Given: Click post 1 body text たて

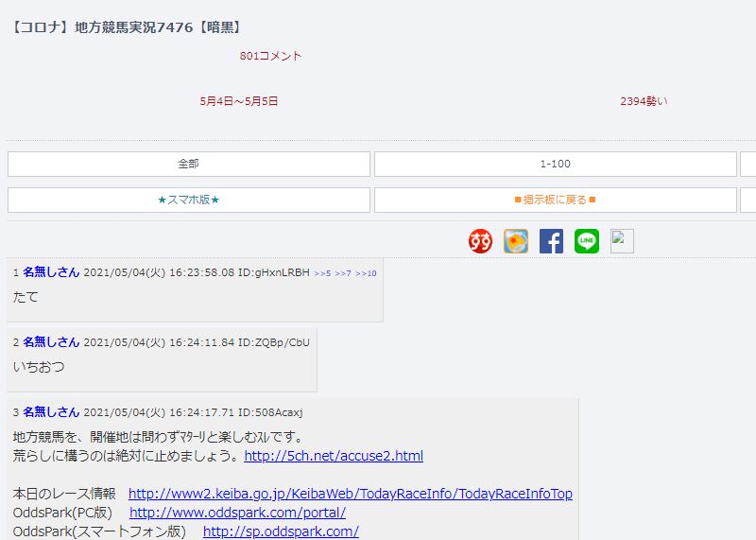Looking at the screenshot, I should (26, 297).
